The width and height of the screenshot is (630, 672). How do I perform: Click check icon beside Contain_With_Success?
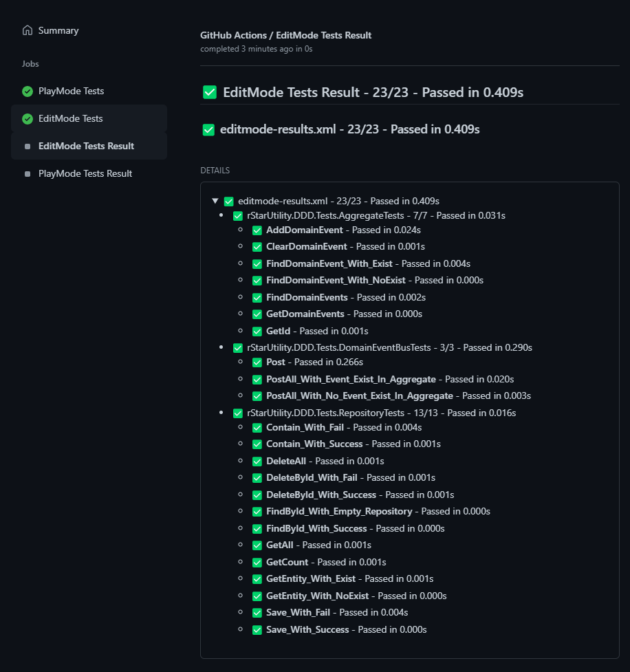pyautogui.click(x=257, y=444)
